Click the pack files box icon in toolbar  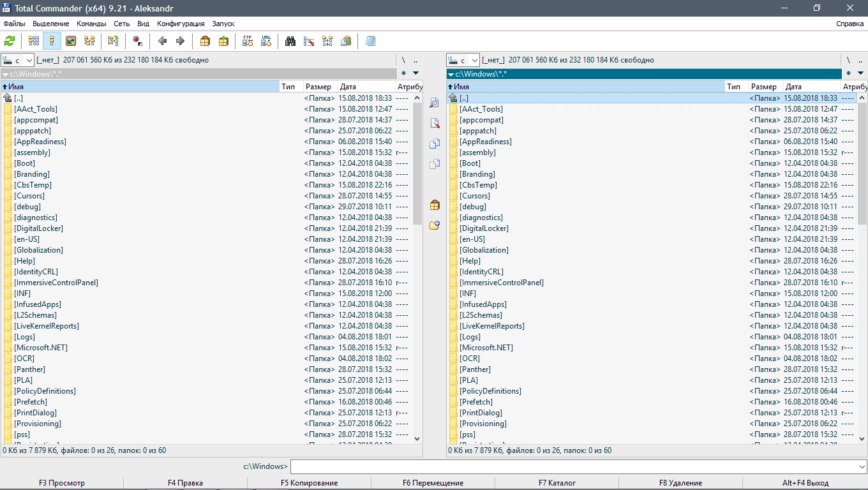205,41
